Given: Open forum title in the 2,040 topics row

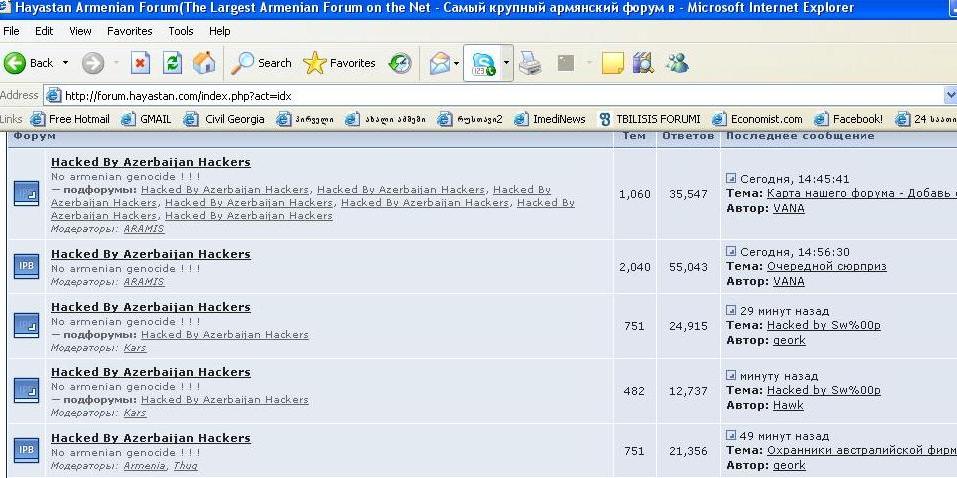Looking at the screenshot, I should point(151,254).
